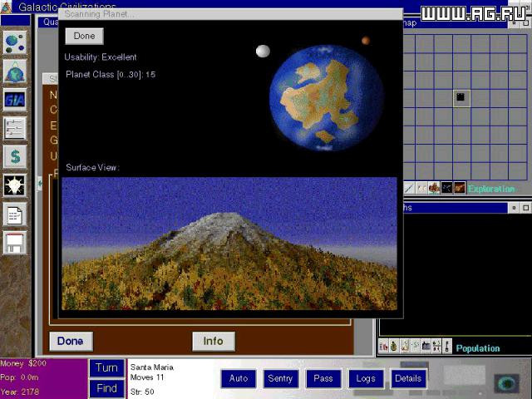
Task: Click the 'Population' label
Action: tap(478, 348)
